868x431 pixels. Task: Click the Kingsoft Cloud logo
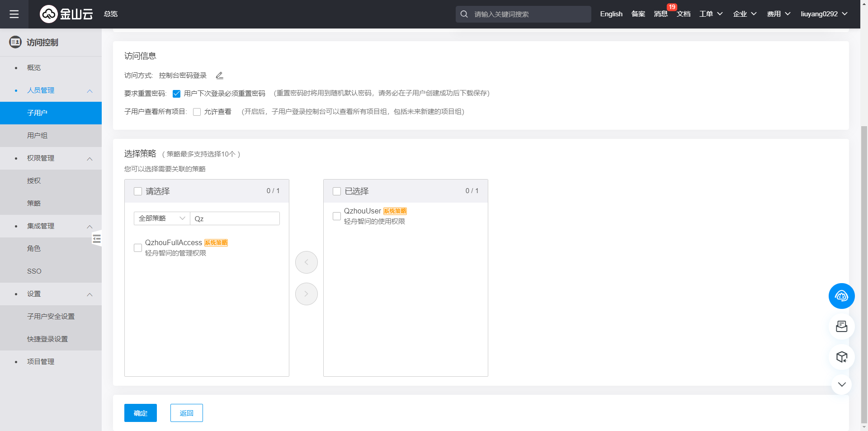point(66,14)
